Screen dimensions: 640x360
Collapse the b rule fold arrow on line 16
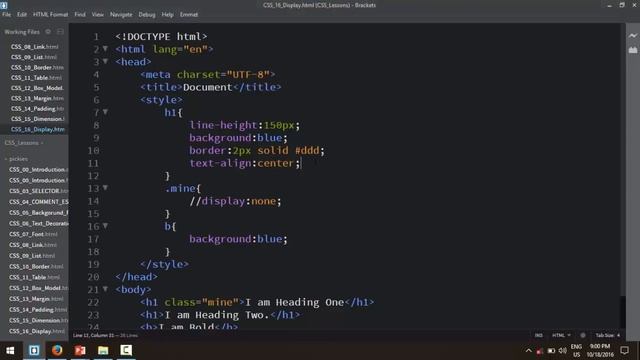click(105, 225)
